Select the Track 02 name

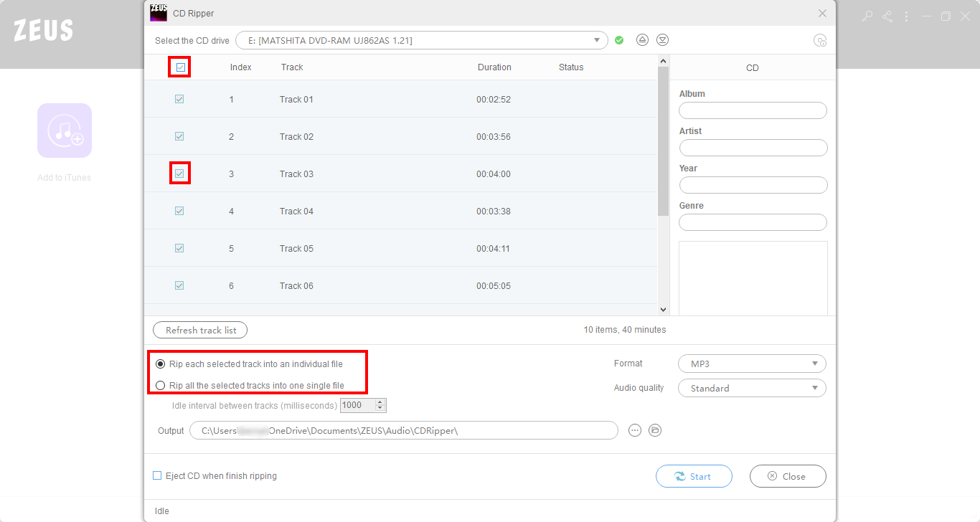[296, 136]
